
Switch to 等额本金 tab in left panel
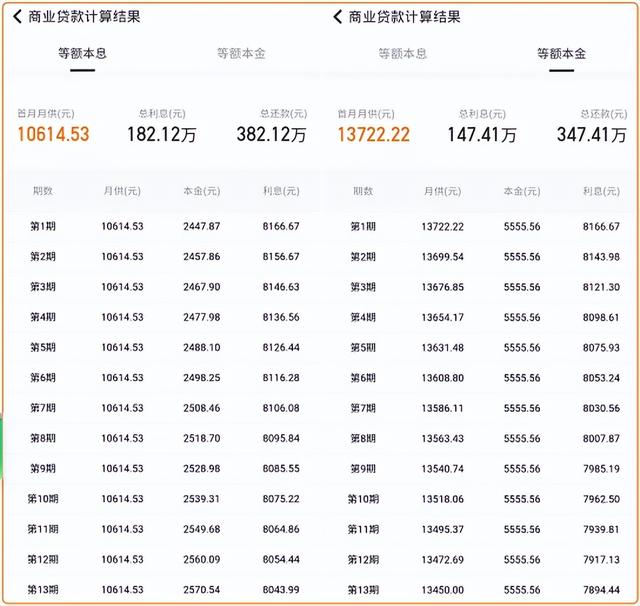click(241, 53)
